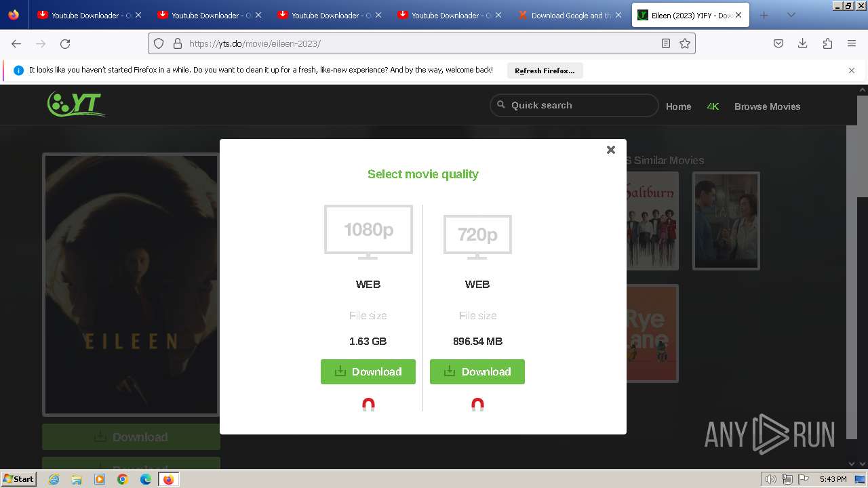Viewport: 868px width, 488px height.
Task: Open Firefox downloads panel
Action: (802, 43)
